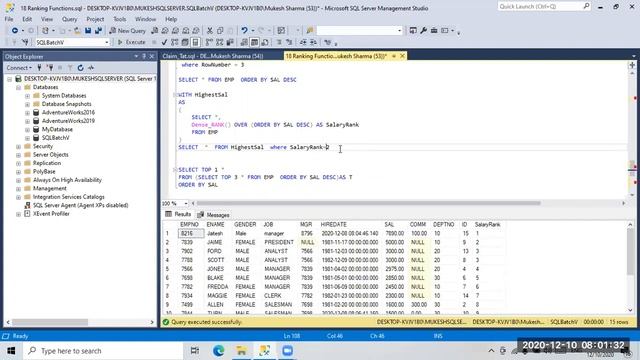The height and width of the screenshot is (360, 640).
Task: Expand the Server Objects node
Action: [x=18, y=155]
